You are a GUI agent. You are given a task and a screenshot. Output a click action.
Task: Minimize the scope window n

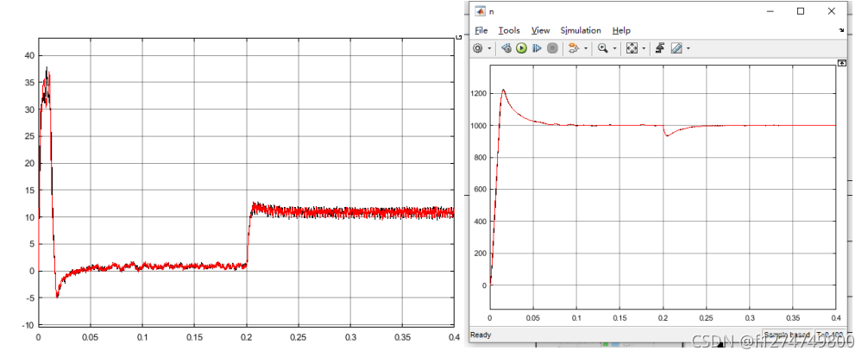click(x=770, y=11)
